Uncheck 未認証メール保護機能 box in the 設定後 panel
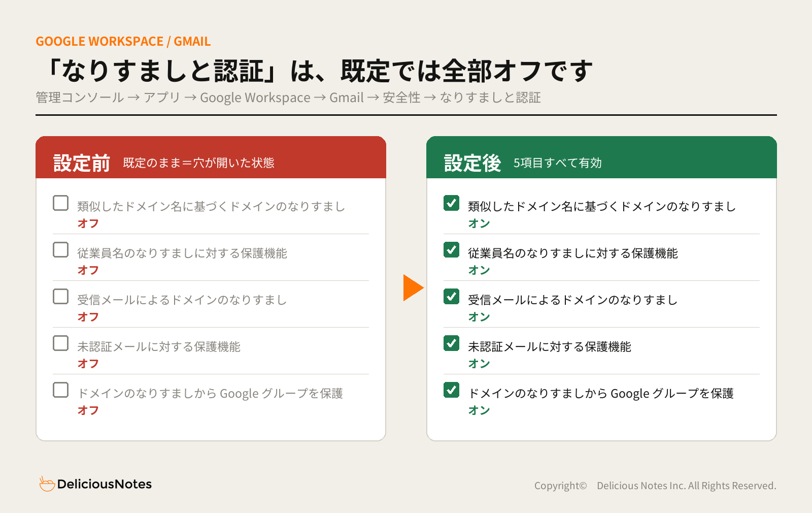The width and height of the screenshot is (812, 513). point(452,343)
